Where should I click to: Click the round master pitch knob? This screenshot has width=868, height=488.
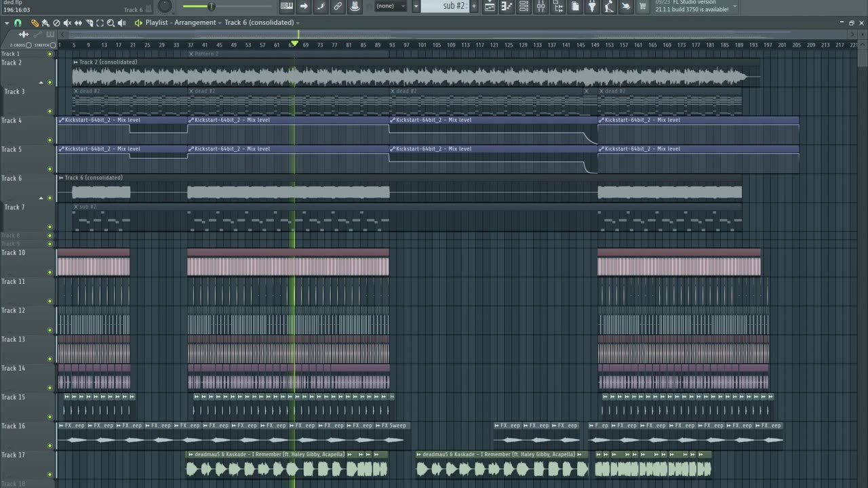(x=165, y=6)
